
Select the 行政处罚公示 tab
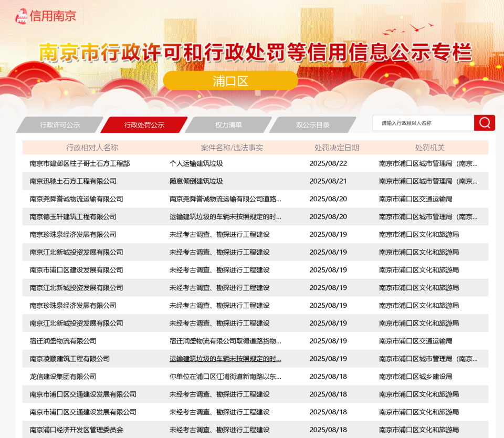(144, 125)
